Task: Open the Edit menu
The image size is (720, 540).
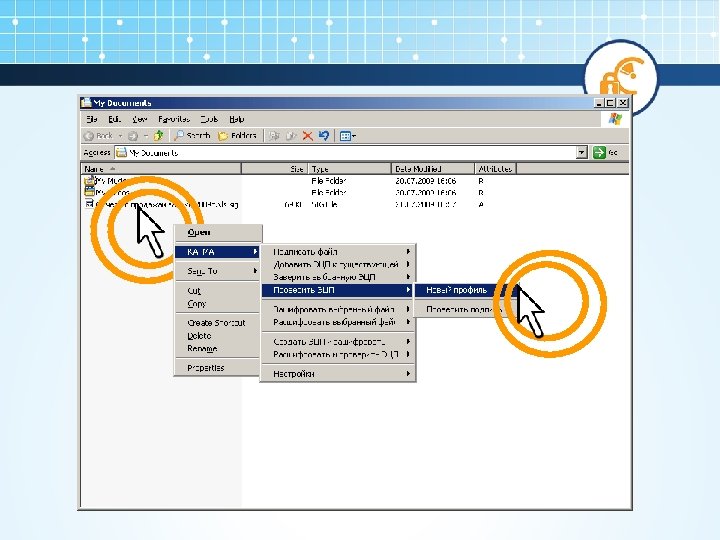Action: point(114,119)
